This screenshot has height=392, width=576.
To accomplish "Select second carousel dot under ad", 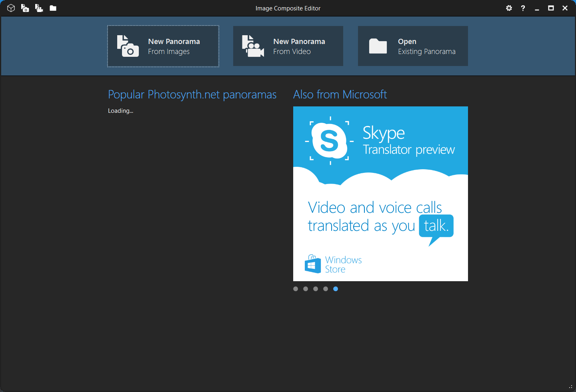I will coord(306,289).
